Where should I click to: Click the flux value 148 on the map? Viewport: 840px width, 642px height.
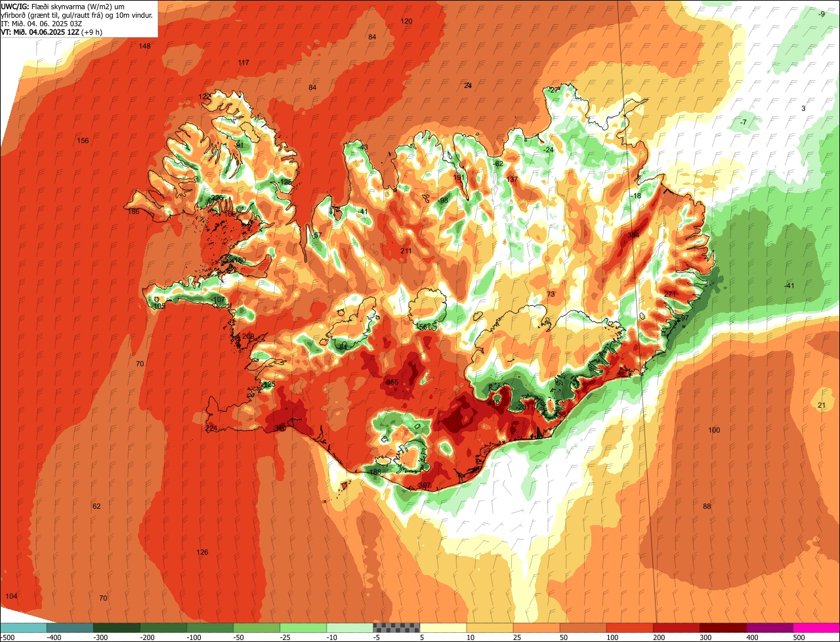click(x=145, y=46)
